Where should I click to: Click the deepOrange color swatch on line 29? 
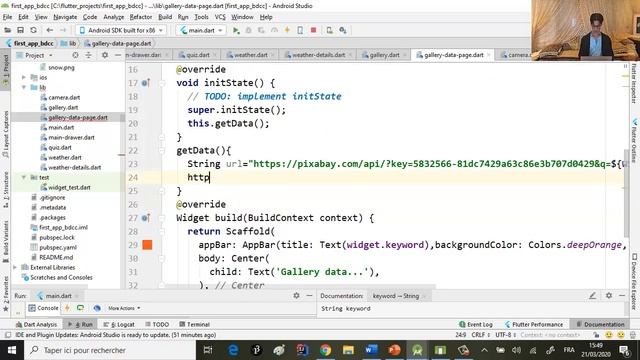pos(147,245)
